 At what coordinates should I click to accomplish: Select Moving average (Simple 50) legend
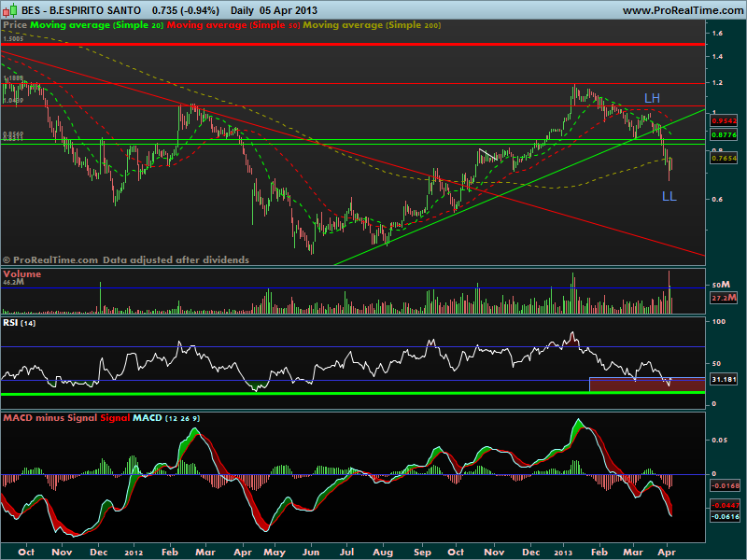233,25
